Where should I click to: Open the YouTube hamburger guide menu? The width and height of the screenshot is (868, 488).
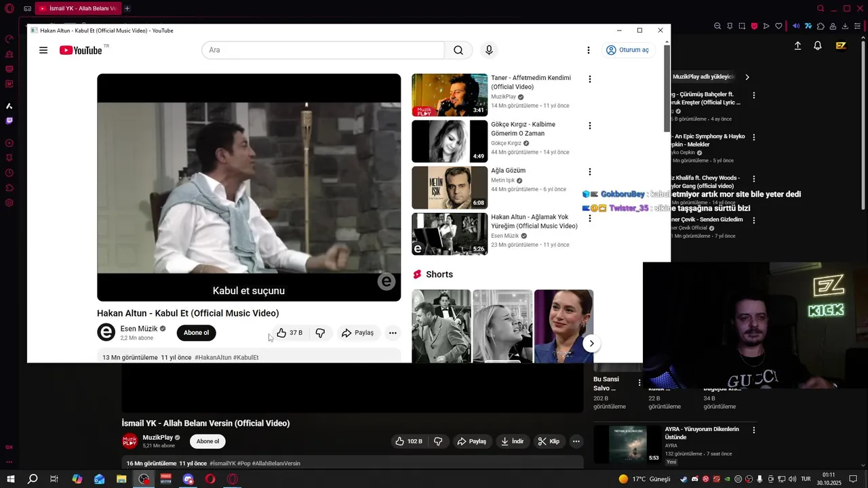coord(43,50)
